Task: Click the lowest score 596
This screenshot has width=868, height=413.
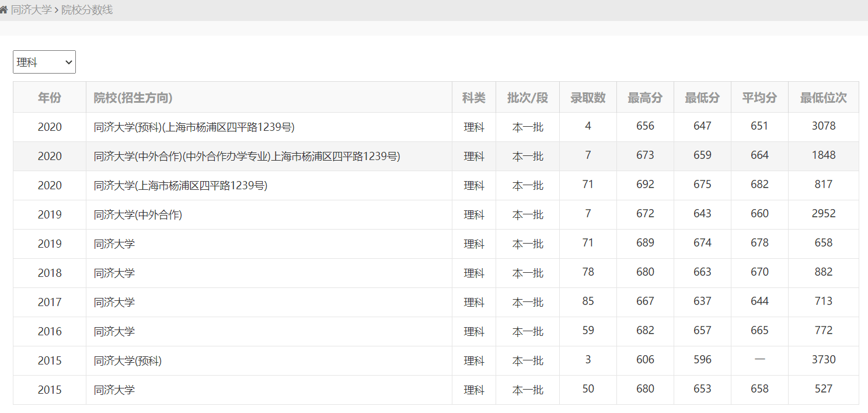Action: (702, 359)
